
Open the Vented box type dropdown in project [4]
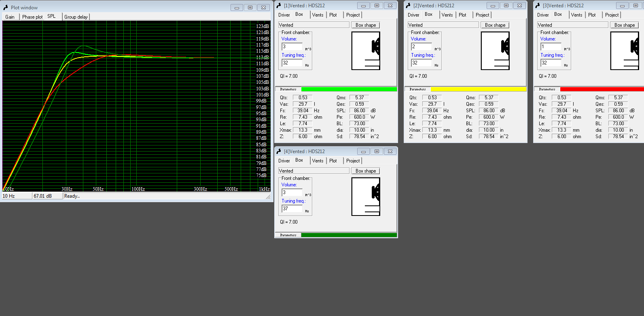[x=314, y=171]
